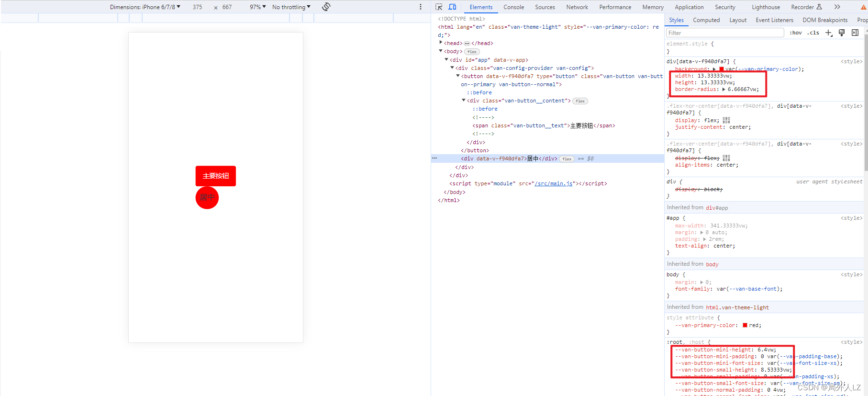Toggle :hov element state button

pyautogui.click(x=795, y=33)
